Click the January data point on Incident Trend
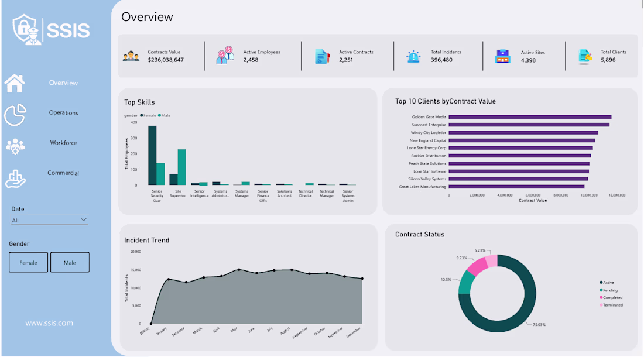The height and width of the screenshot is (357, 644). pos(169,279)
